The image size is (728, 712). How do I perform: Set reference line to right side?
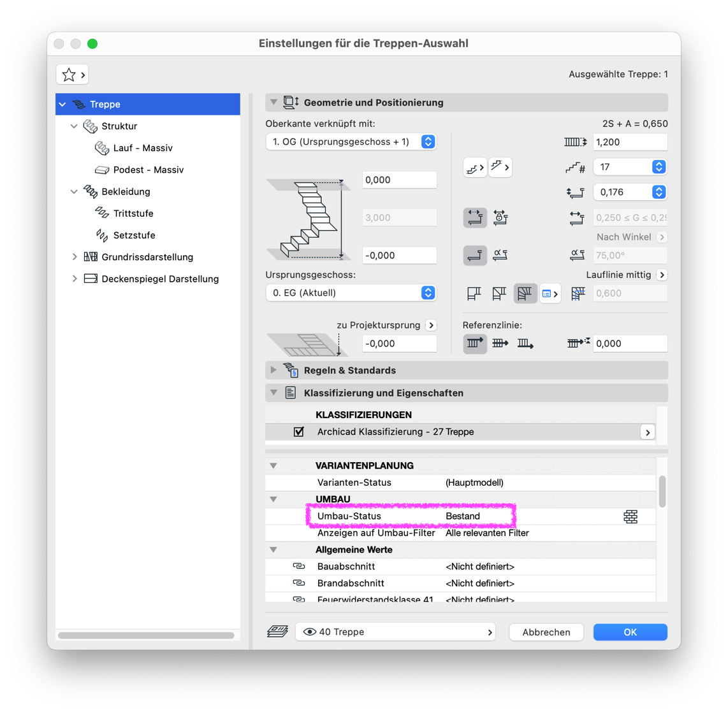525,344
